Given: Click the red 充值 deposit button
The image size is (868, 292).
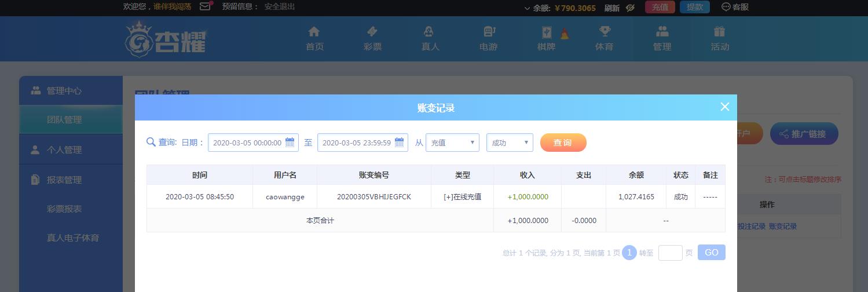Looking at the screenshot, I should 660,8.
